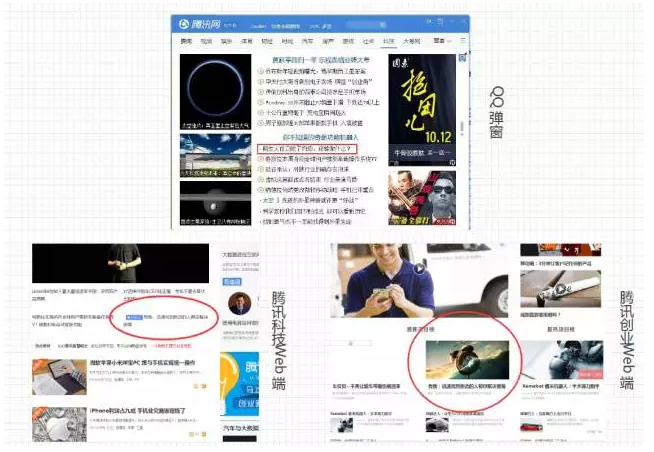Switch to the 房产 tab in popup
This screenshot has width=654, height=452.
(x=328, y=41)
